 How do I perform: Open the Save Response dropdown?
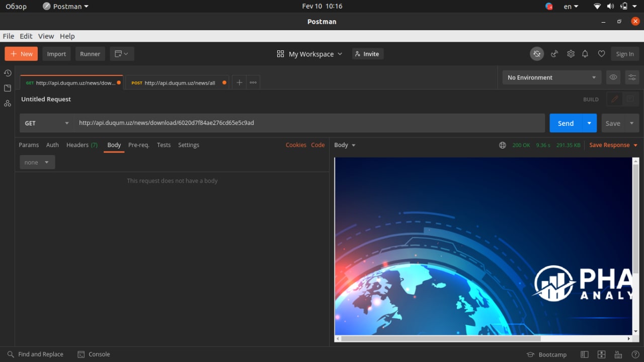pyautogui.click(x=613, y=145)
